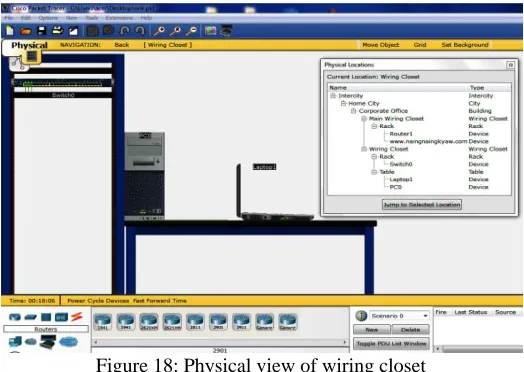Viewport: 524px width, 372px height.
Task: Select the Multiuser Connection category icon
Action: [68, 342]
